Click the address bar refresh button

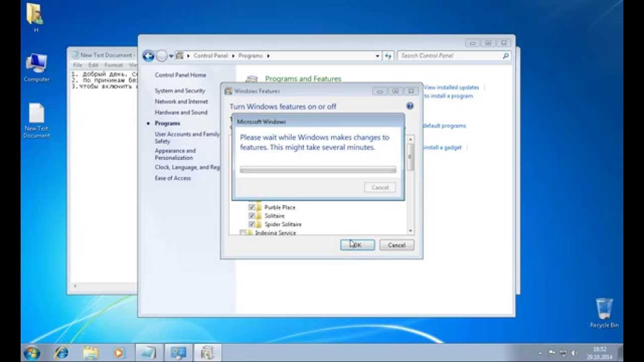pyautogui.click(x=388, y=56)
